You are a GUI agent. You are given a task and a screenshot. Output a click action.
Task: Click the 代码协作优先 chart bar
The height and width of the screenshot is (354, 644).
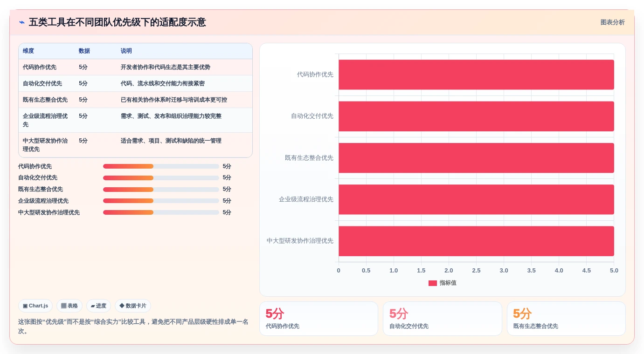pos(476,75)
